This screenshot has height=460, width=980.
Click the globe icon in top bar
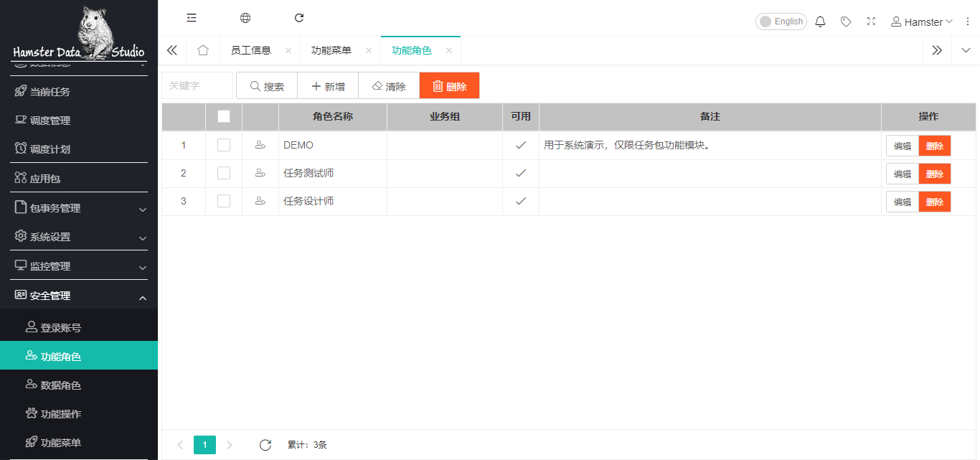click(245, 18)
